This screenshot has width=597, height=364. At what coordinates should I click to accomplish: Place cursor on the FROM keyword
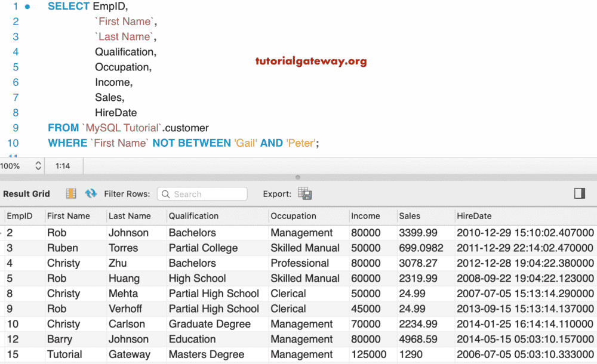[x=63, y=128]
